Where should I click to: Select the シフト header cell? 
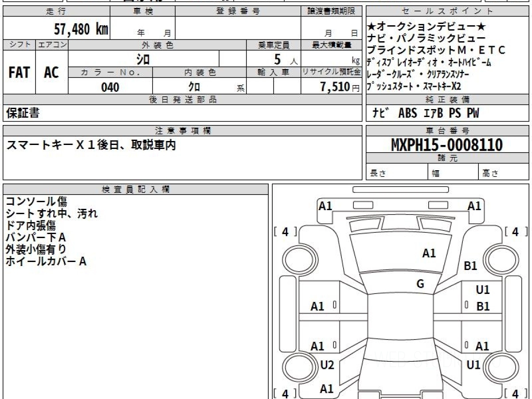point(19,45)
